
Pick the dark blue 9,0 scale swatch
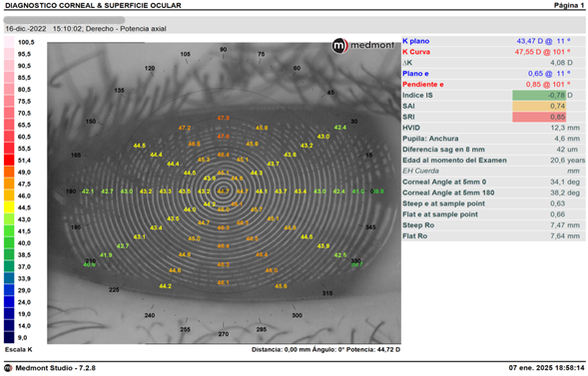[9, 337]
